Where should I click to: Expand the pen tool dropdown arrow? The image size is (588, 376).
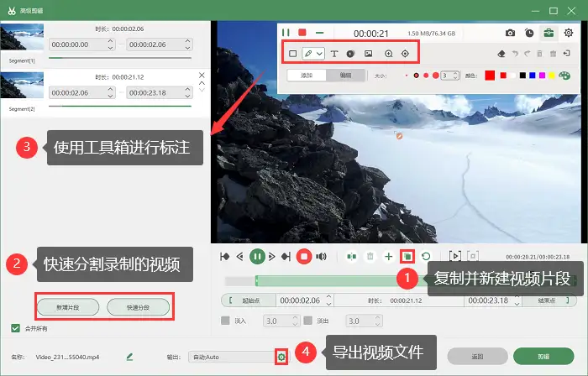pos(319,54)
